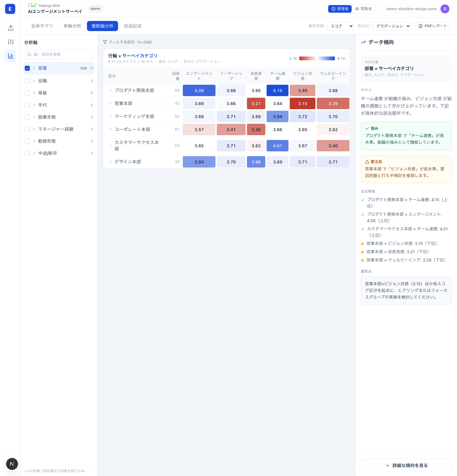457x476 pixels.
Task: Open the purple D user avatar
Action: (445, 9)
